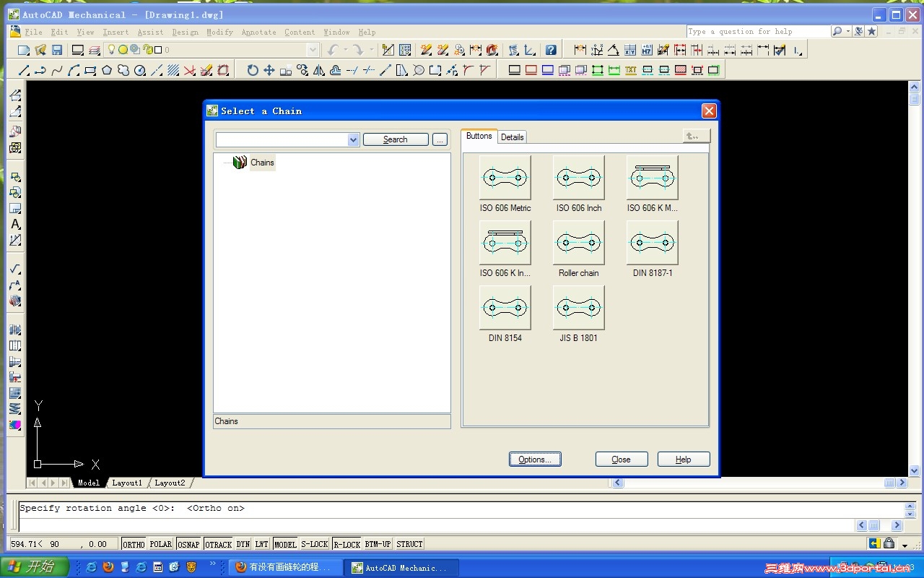Open the help search options dropdown
This screenshot has width=924, height=578.
coord(847,31)
